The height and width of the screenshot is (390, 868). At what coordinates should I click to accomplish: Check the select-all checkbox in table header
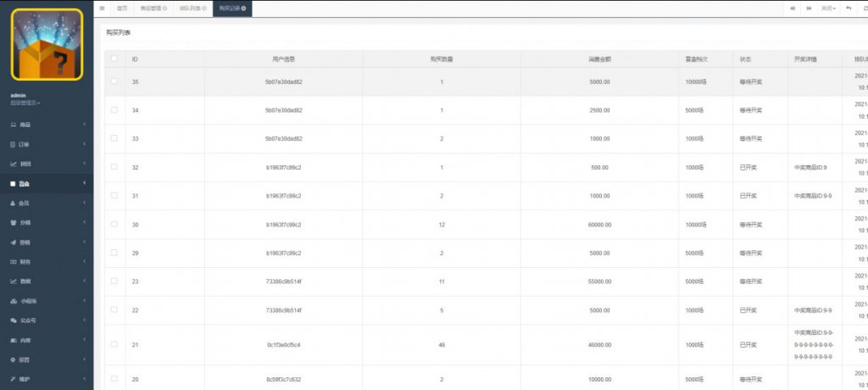pyautogui.click(x=114, y=59)
